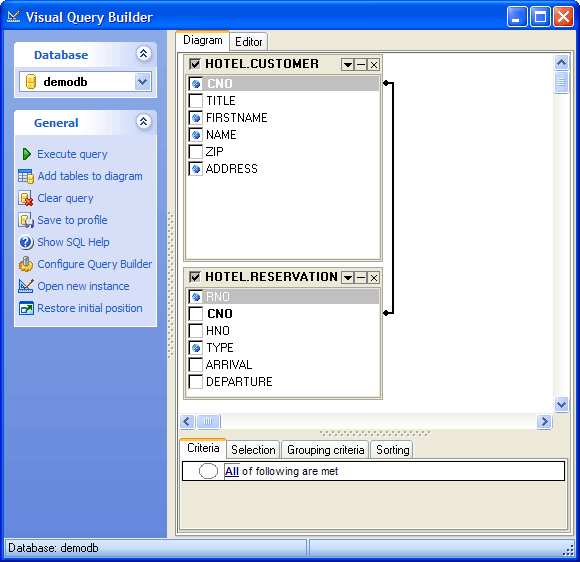Uncheck the TYPE field checkbox
Image resolution: width=580 pixels, height=562 pixels.
click(196, 347)
